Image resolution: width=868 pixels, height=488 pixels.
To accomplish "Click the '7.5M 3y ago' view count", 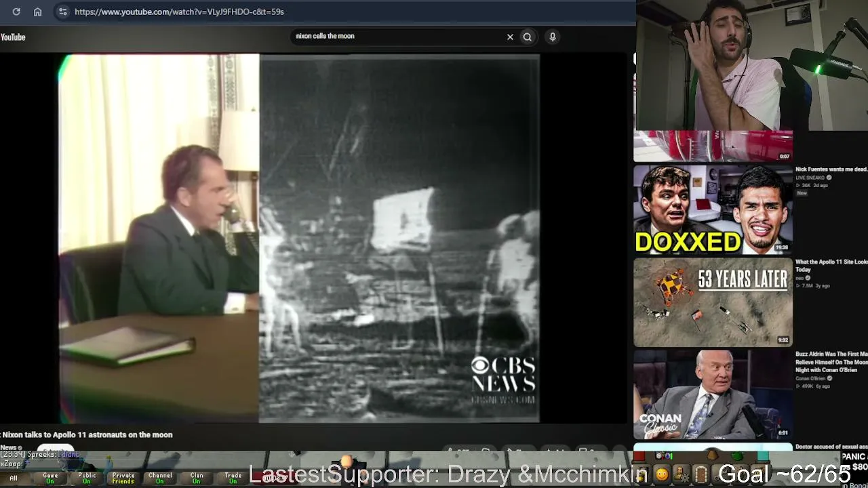I will coord(815,285).
